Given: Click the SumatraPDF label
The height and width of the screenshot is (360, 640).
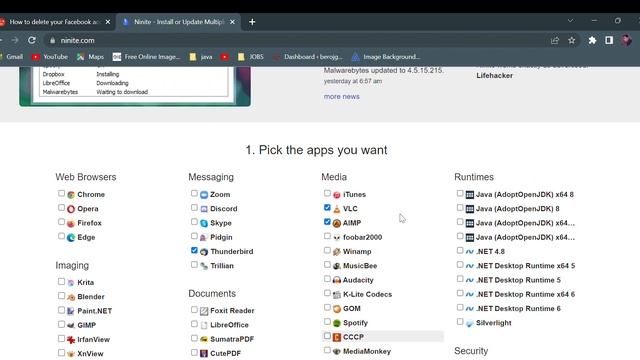Looking at the screenshot, I should point(232,339).
